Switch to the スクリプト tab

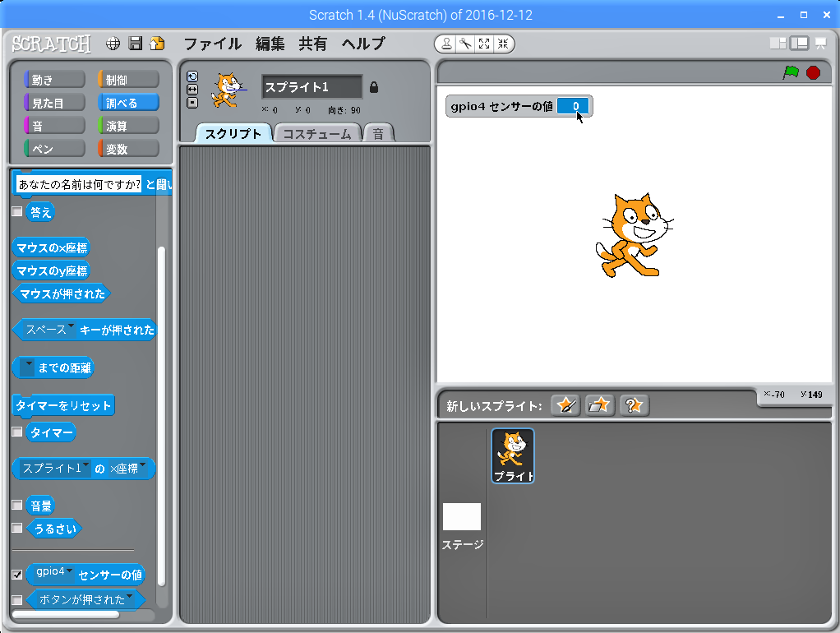(233, 133)
